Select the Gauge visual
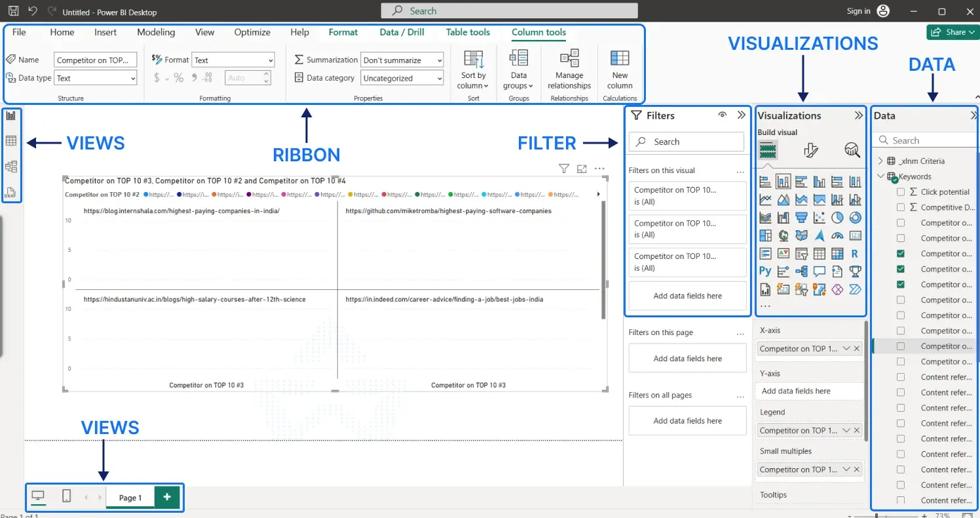This screenshot has height=518, width=980. 837,235
